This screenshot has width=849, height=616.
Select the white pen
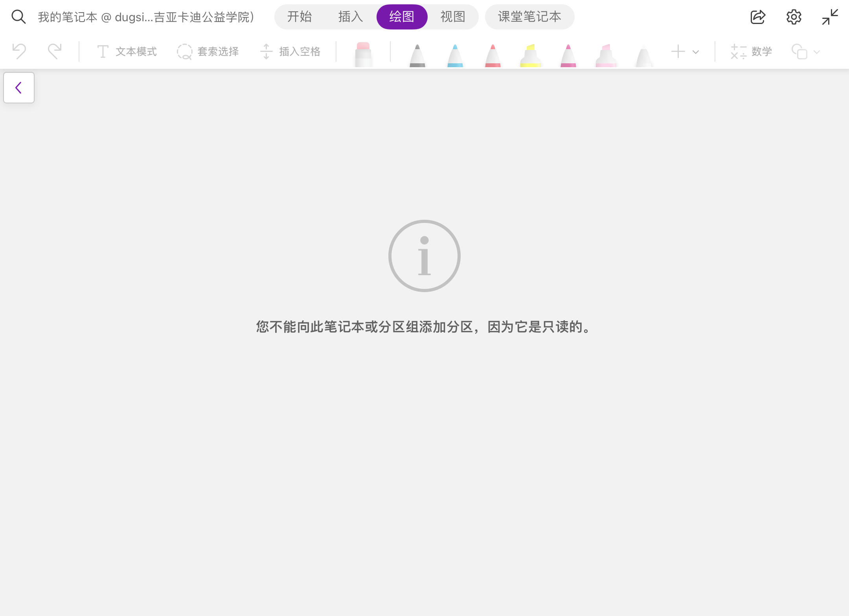pos(644,55)
